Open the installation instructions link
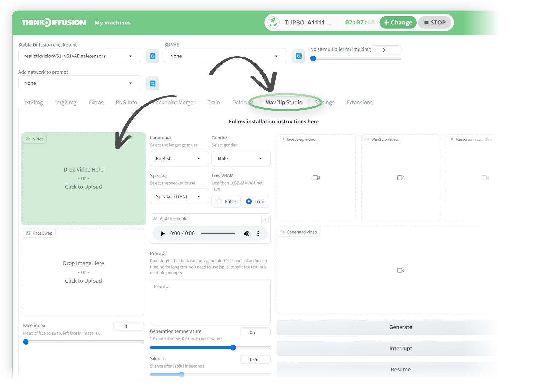Viewport: 539px width, 392px height. coord(274,122)
